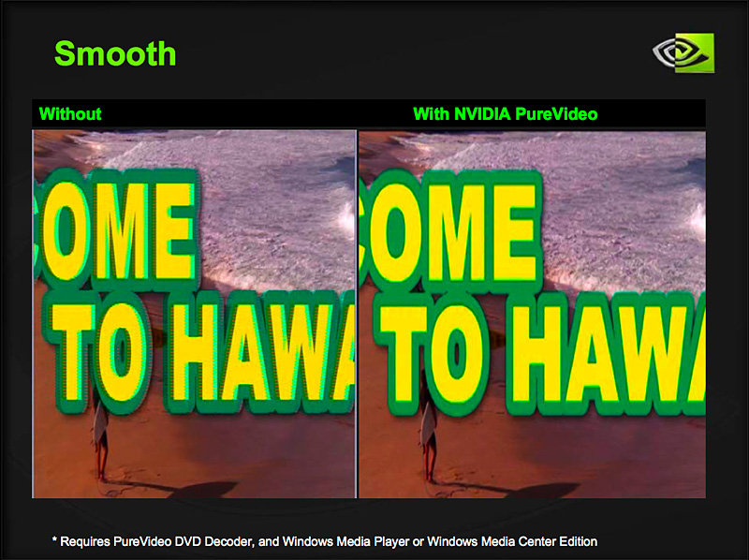Open the PureVideo-processed beach image
Viewport: 749px width, 560px height.
point(532,314)
